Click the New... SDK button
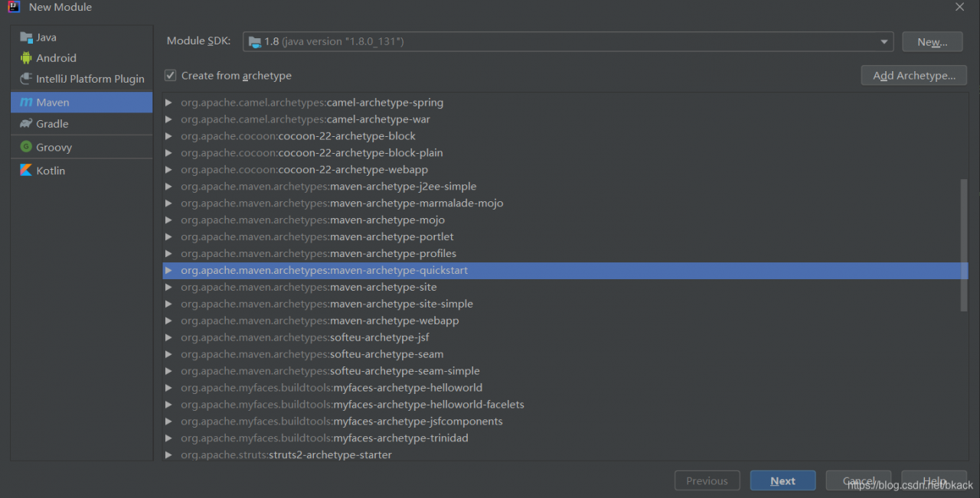Image resolution: width=980 pixels, height=498 pixels. [x=932, y=42]
